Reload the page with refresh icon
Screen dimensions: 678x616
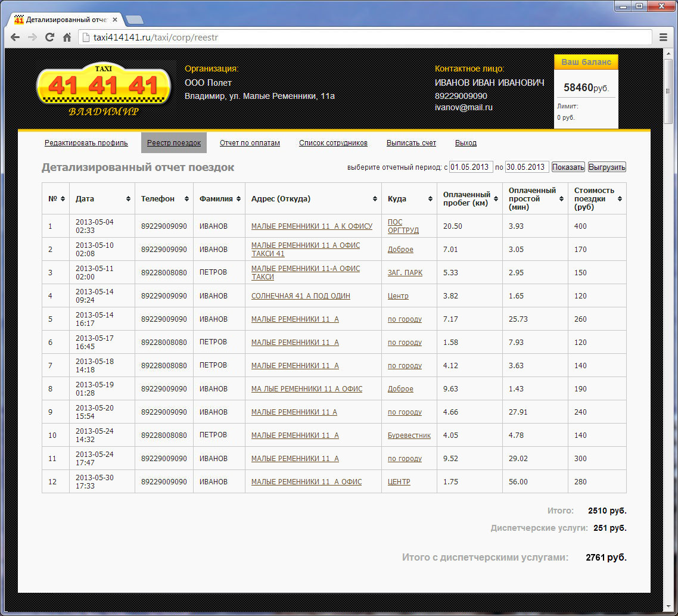50,37
